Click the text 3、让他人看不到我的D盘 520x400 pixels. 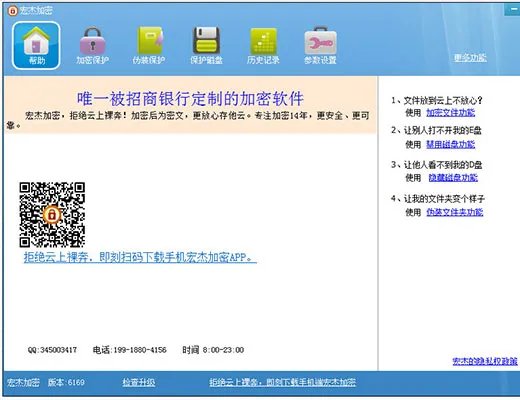point(437,165)
